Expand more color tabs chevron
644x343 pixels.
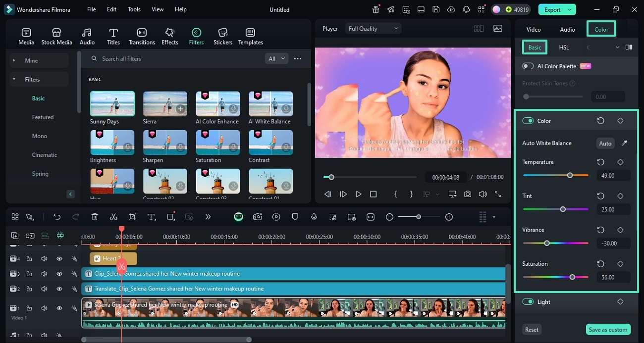coord(617,48)
